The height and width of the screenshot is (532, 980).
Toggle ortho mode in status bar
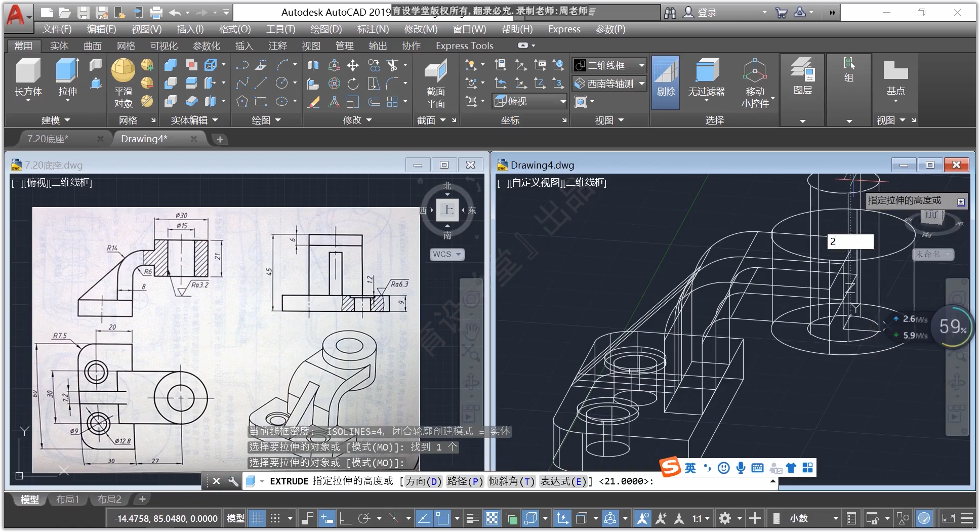[346, 518]
